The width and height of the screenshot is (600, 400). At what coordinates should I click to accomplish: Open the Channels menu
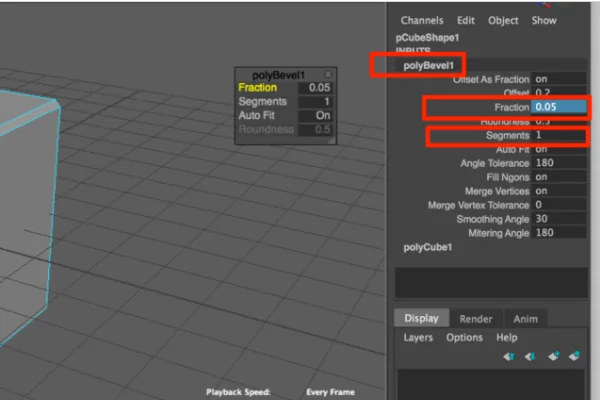click(422, 20)
